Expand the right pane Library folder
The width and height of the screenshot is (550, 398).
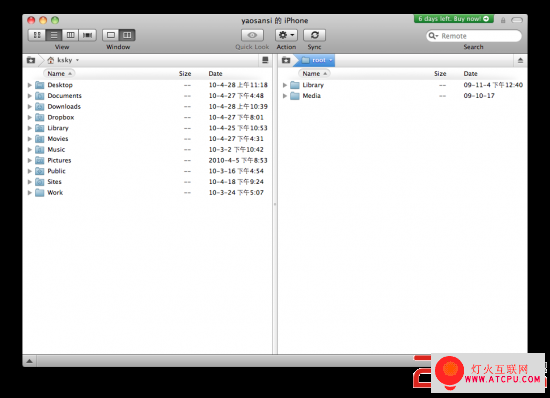click(x=285, y=85)
